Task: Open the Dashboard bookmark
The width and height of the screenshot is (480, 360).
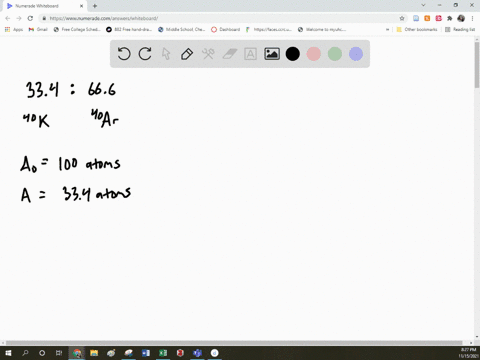Action: coord(226,29)
